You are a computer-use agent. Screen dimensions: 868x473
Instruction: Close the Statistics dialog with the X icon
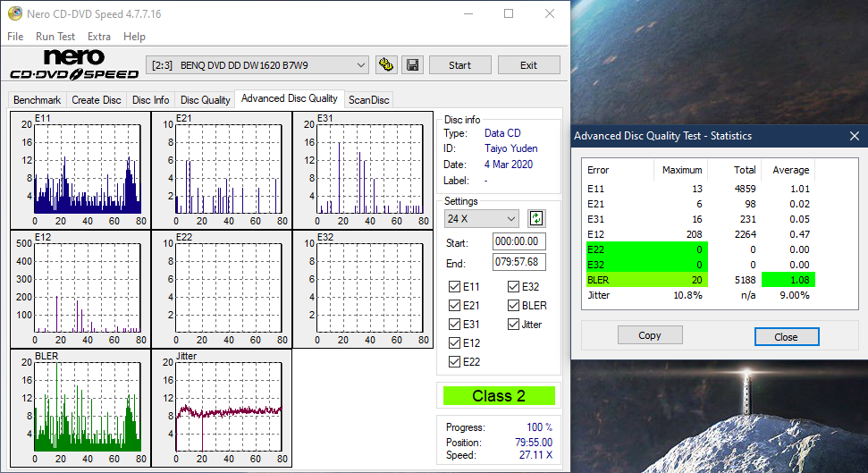855,136
